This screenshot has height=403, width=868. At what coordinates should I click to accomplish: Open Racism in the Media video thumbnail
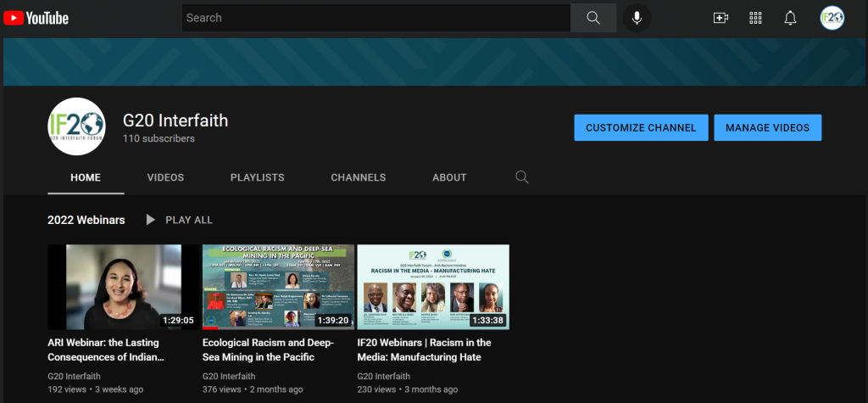(433, 287)
